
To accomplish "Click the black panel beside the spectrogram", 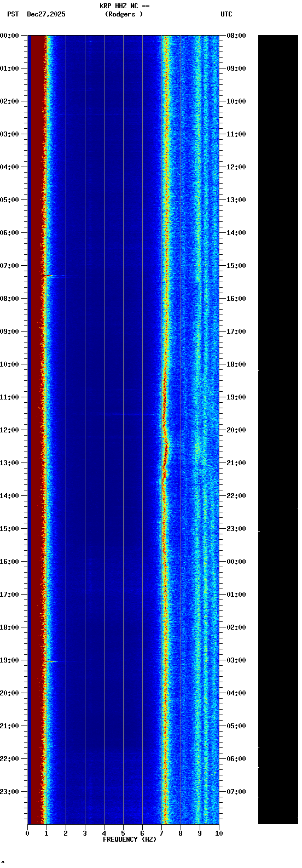I will (278, 430).
